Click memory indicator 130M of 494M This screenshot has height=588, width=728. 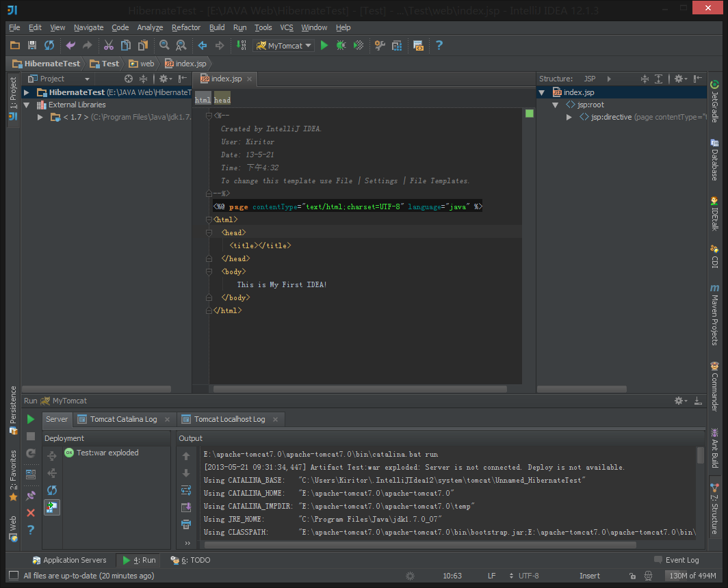(692, 576)
